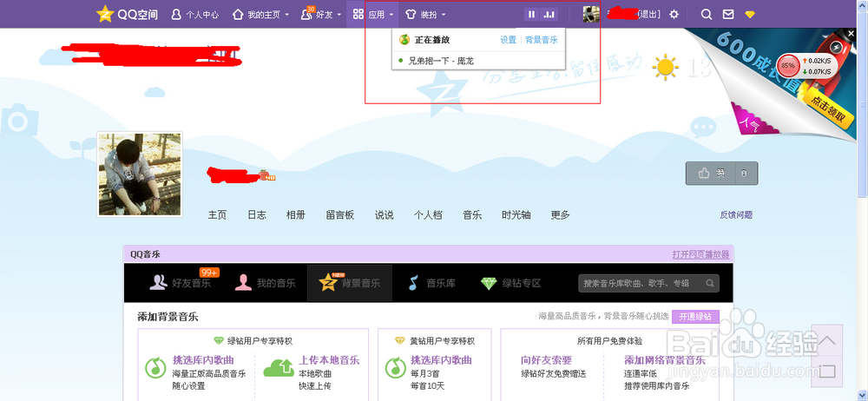868x401 pixels.
Task: Open 背景音乐 tab in QQ音乐
Action: pyautogui.click(x=349, y=283)
